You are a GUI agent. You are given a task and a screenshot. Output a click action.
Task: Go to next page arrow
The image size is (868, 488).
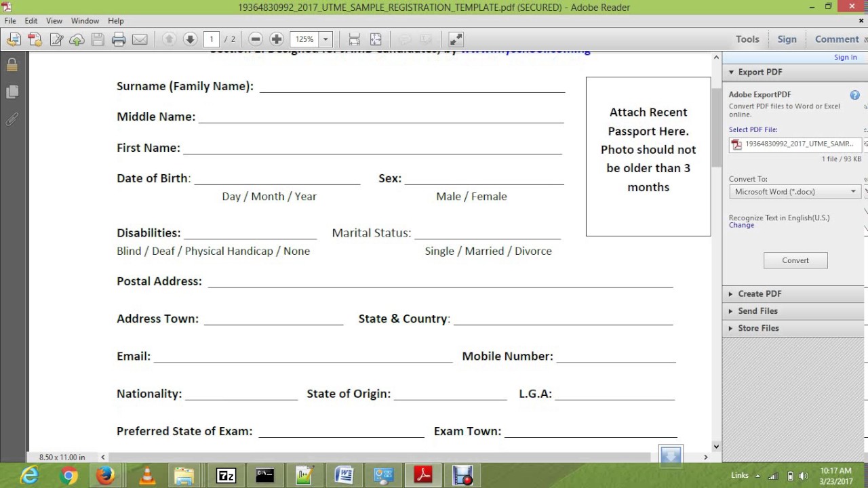(190, 39)
